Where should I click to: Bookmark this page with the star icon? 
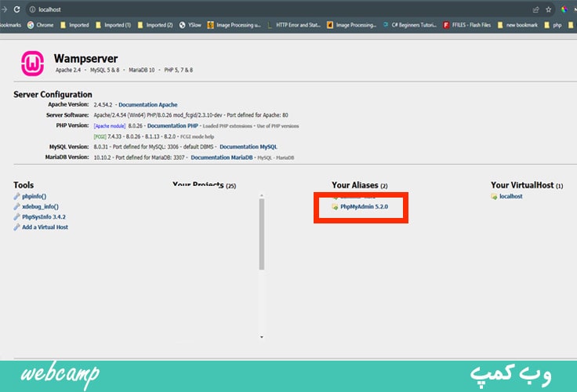coord(548,9)
